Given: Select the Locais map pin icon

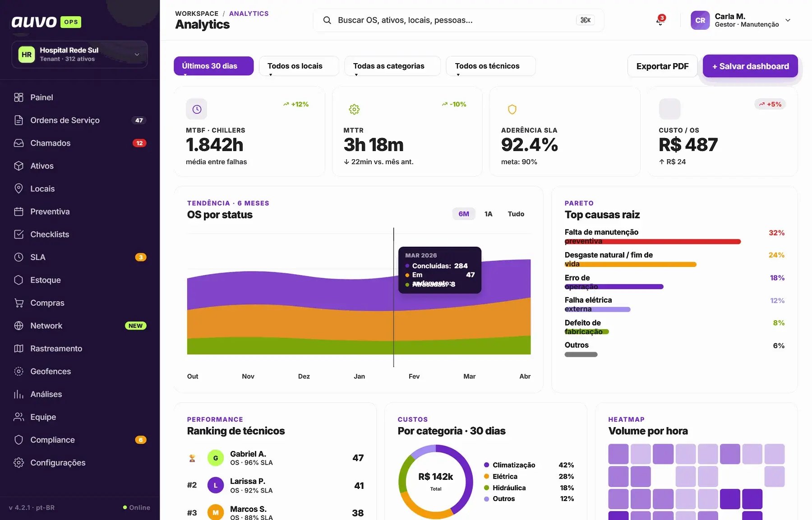Looking at the screenshot, I should pos(18,189).
